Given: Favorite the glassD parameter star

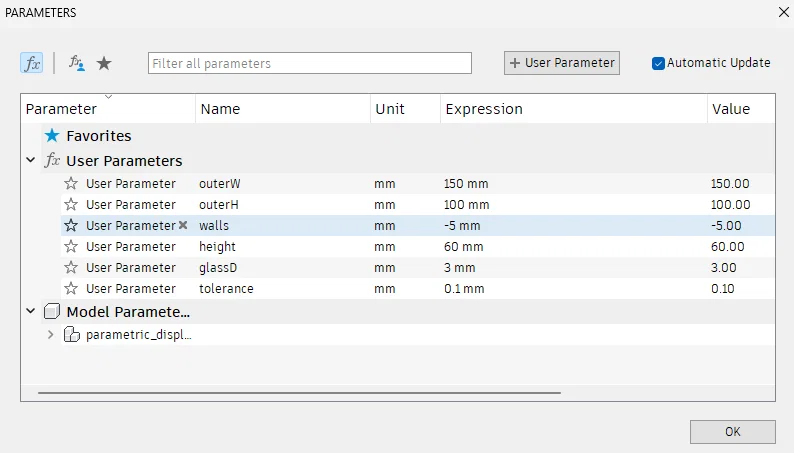Looking at the screenshot, I should [x=71, y=267].
